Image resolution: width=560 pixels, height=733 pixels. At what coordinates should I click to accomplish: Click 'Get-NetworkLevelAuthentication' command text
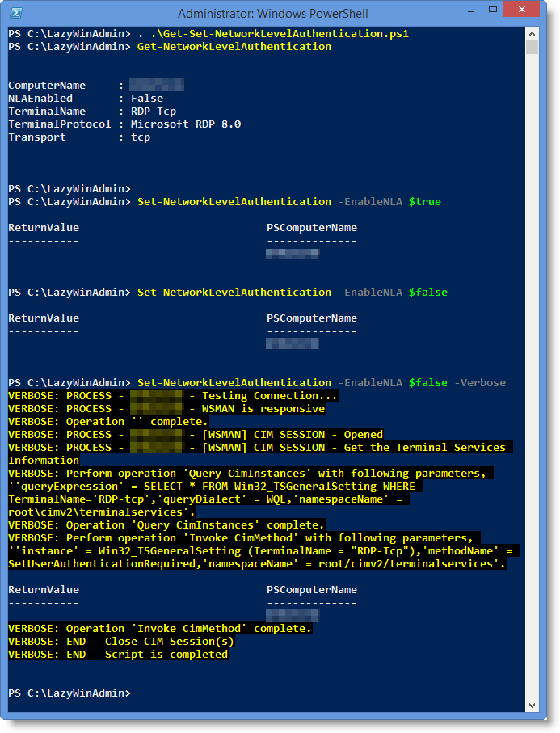click(x=234, y=47)
